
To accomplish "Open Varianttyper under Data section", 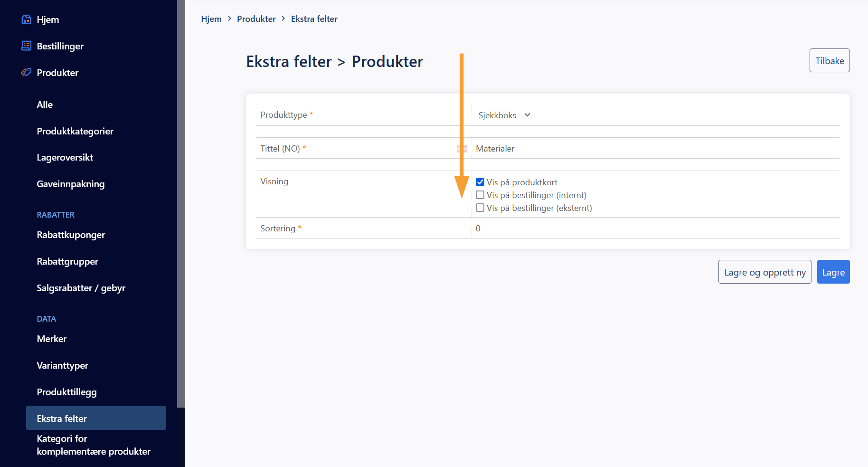I will (x=63, y=365).
